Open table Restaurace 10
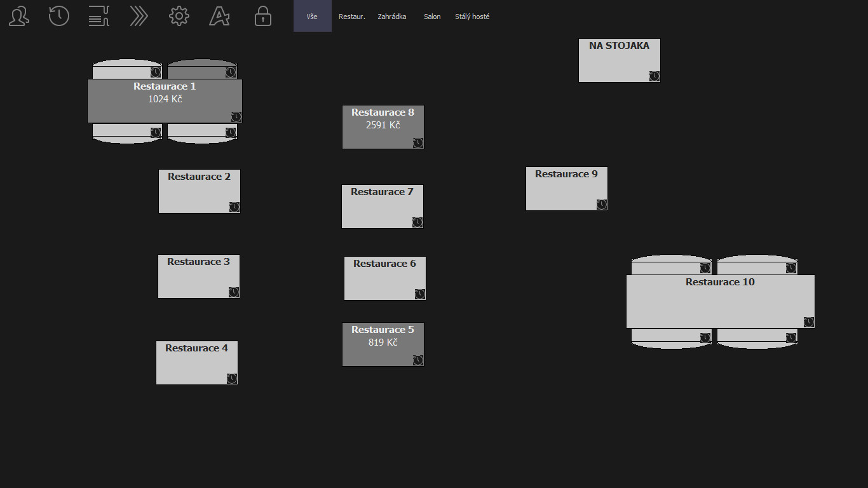This screenshot has width=868, height=488. click(x=720, y=301)
